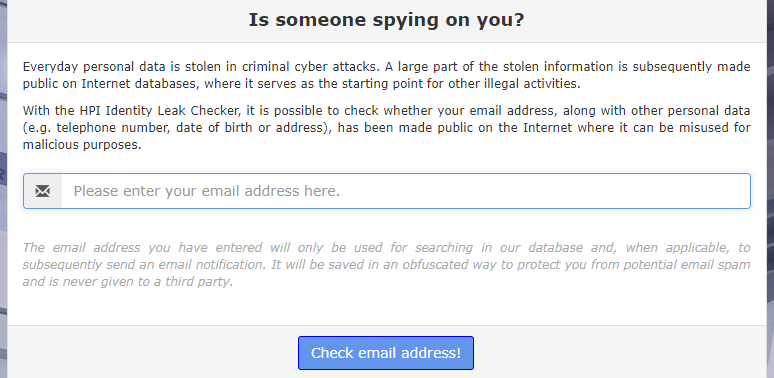
Task: Click the words "malicious purposes."
Action: (x=82, y=145)
